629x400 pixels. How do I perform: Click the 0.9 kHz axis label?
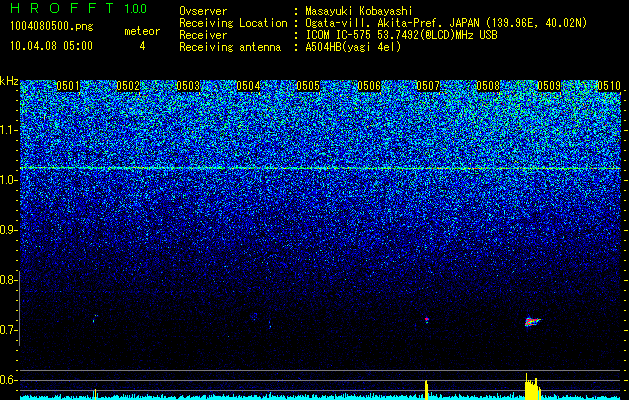click(x=8, y=230)
